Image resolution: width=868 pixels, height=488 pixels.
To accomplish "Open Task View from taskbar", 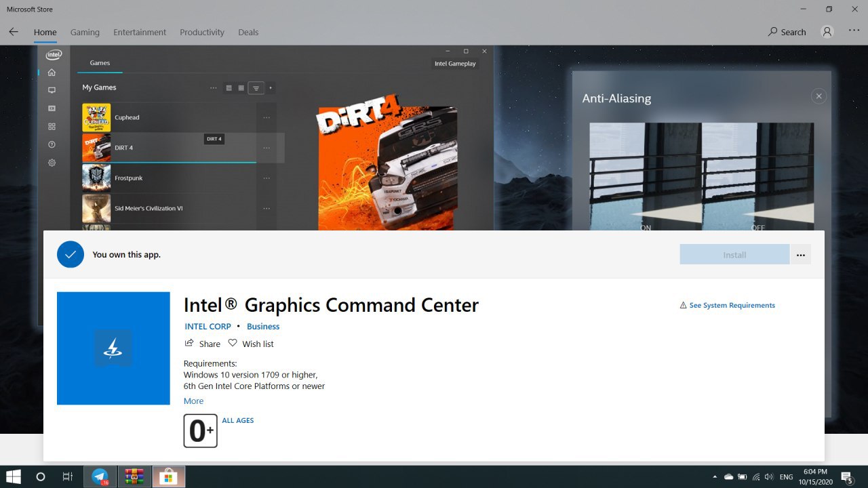I will 67,476.
